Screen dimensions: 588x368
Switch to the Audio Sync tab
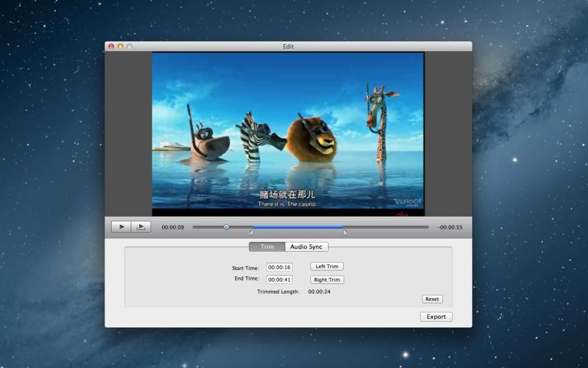[306, 246]
